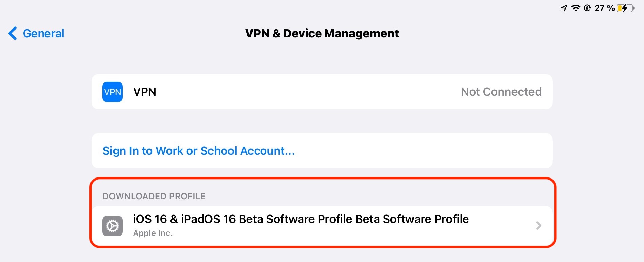The image size is (644, 262).
Task: Click the location services arrow icon
Action: pyautogui.click(x=564, y=8)
